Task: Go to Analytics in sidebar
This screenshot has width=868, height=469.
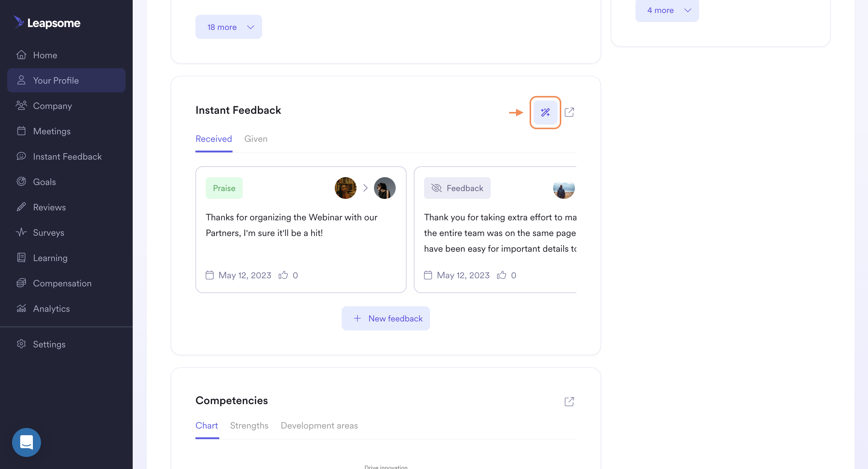Action: point(51,308)
